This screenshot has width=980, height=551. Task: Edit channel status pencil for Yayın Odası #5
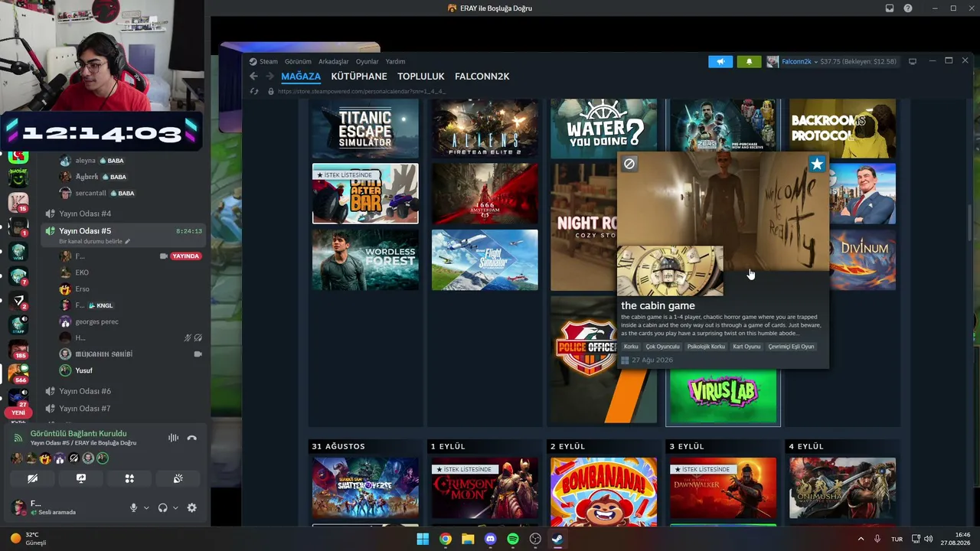point(128,242)
